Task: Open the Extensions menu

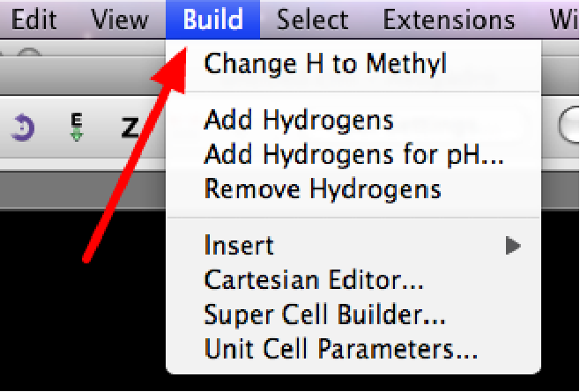Action: click(449, 19)
